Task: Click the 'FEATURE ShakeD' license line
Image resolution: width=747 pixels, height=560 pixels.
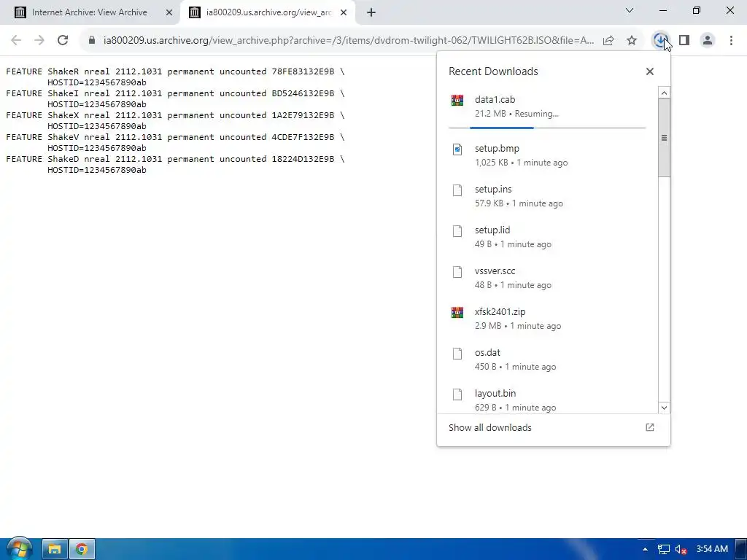Action: point(175,159)
